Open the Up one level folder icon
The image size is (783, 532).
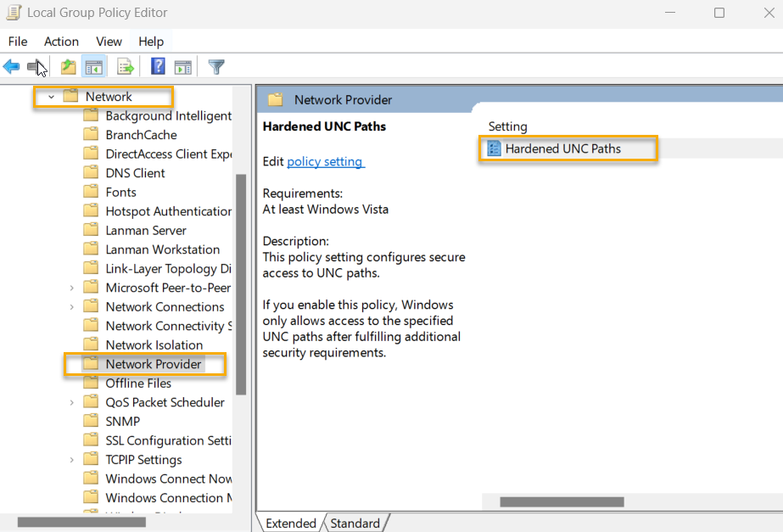click(x=68, y=66)
